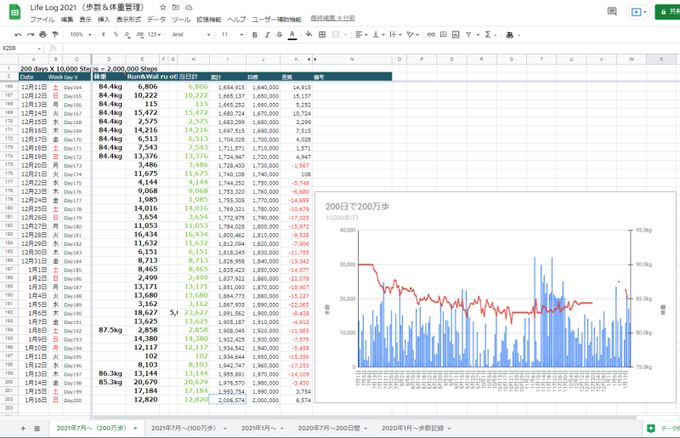
Task: Decrease decimal places
Action: (127, 34)
